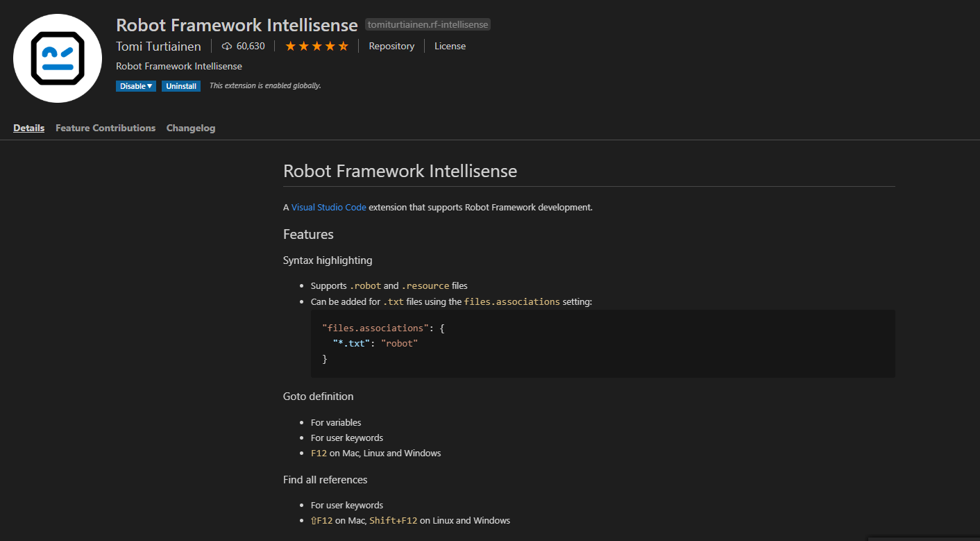
Task: Open the Disable dropdown arrow
Action: tap(148, 85)
